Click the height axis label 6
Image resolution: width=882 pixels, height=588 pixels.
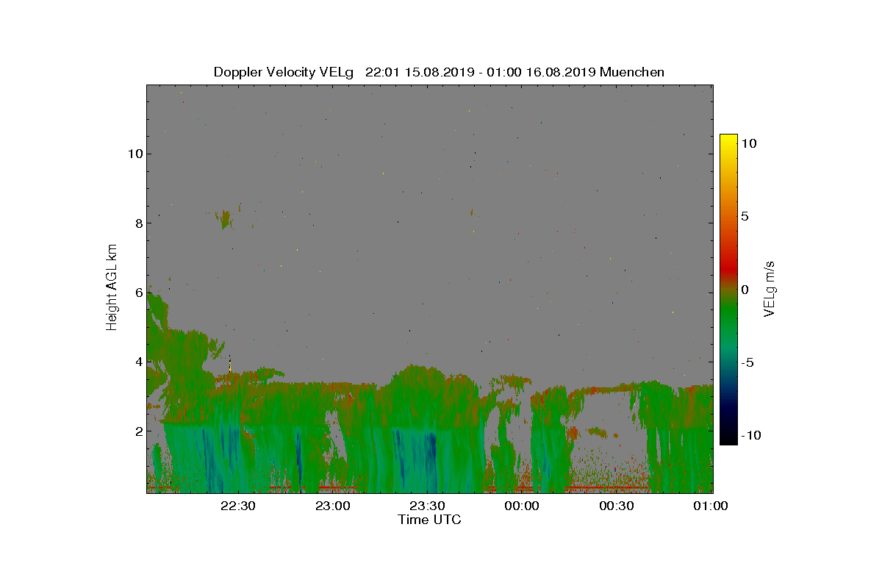click(x=137, y=292)
